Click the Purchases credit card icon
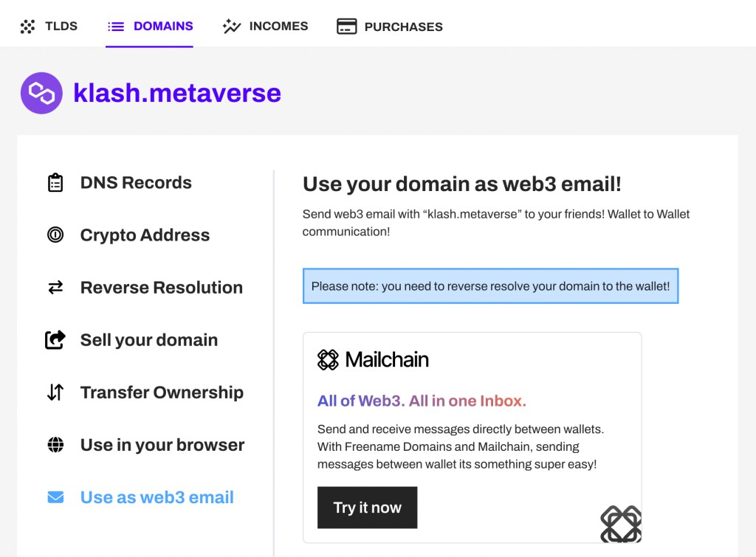The width and height of the screenshot is (756, 557). pyautogui.click(x=346, y=27)
